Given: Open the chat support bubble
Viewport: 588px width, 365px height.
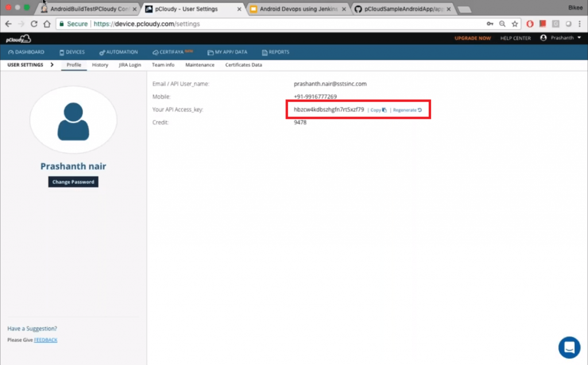Looking at the screenshot, I should pos(569,347).
